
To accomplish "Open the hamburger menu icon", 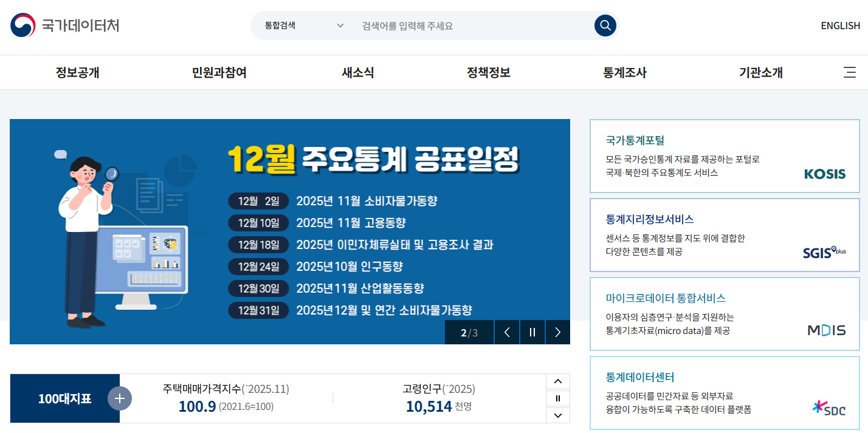I will pyautogui.click(x=849, y=72).
